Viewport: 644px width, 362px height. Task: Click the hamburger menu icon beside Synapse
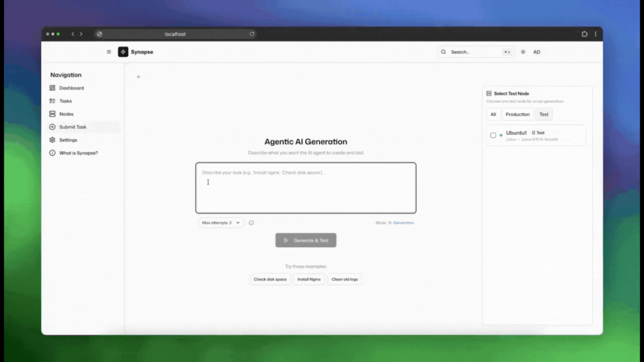[109, 52]
